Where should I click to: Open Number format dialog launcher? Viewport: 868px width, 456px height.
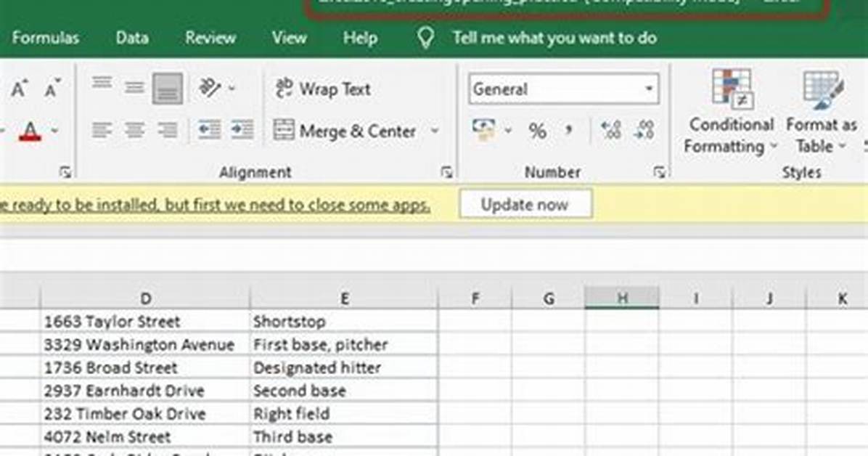659,173
